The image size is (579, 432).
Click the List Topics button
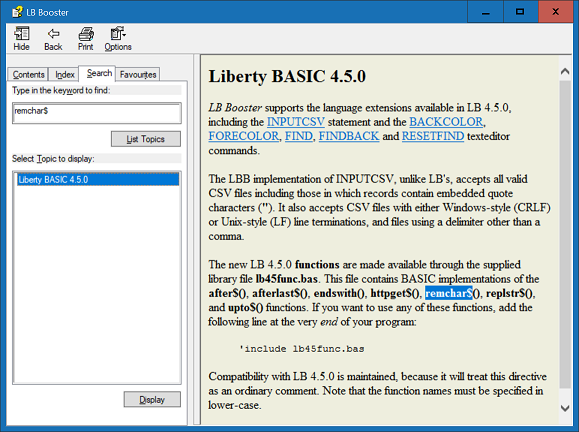click(x=146, y=139)
